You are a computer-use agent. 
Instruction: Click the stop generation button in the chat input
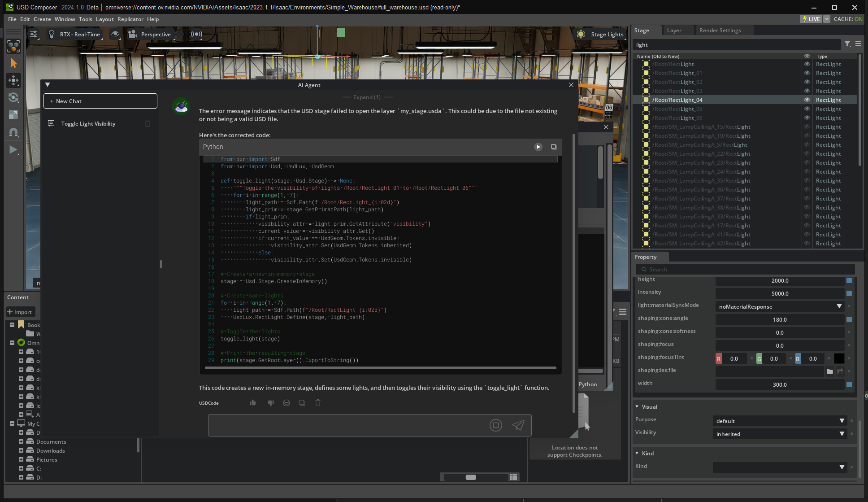pyautogui.click(x=496, y=425)
